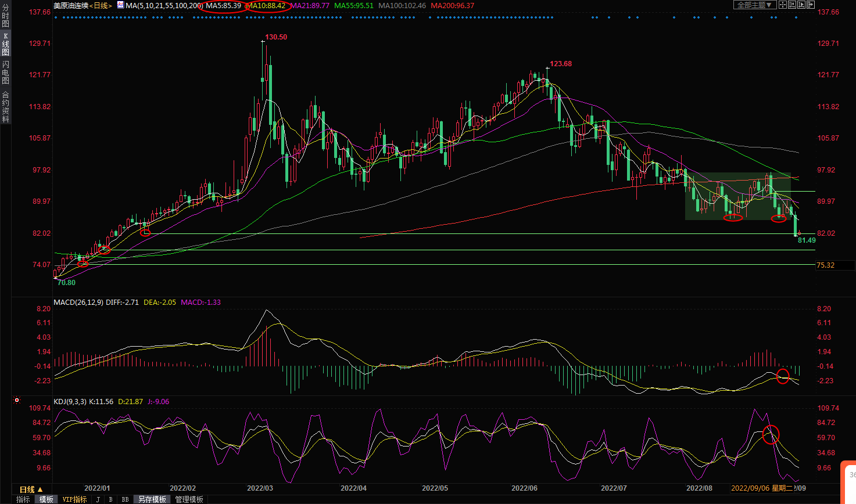856x504 pixels.
Task: Click the exit arrow panel icon
Action: click(x=811, y=5)
